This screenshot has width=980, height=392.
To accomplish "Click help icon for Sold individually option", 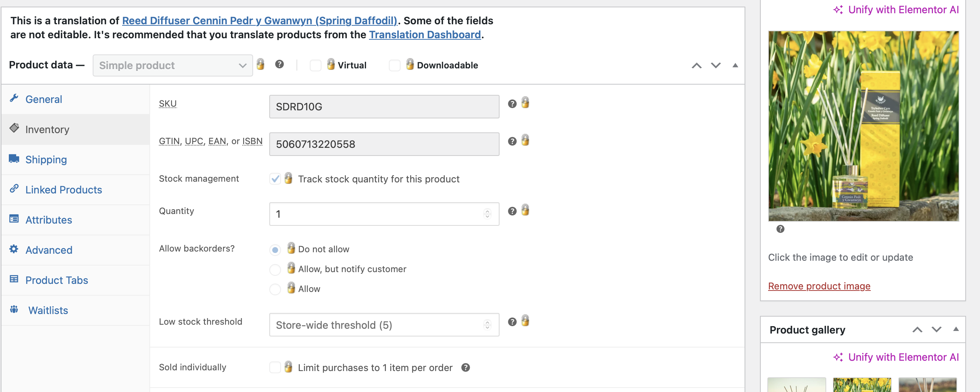I will pyautogui.click(x=465, y=367).
